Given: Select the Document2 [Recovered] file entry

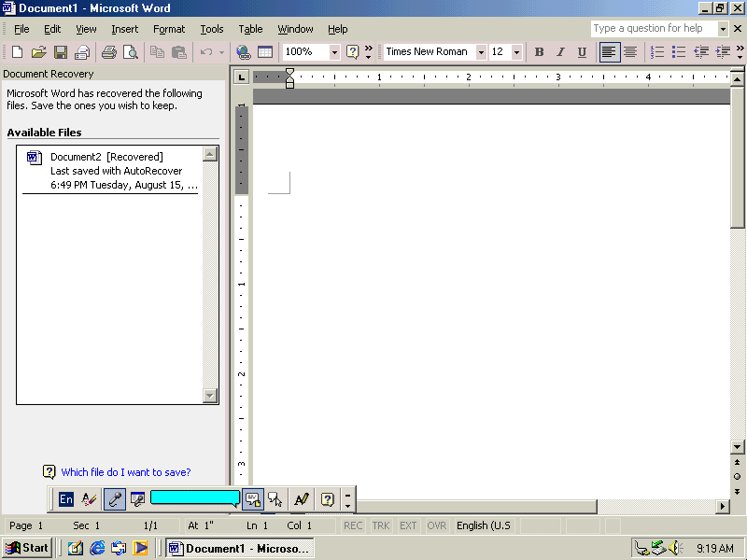Looking at the screenshot, I should pos(112,171).
